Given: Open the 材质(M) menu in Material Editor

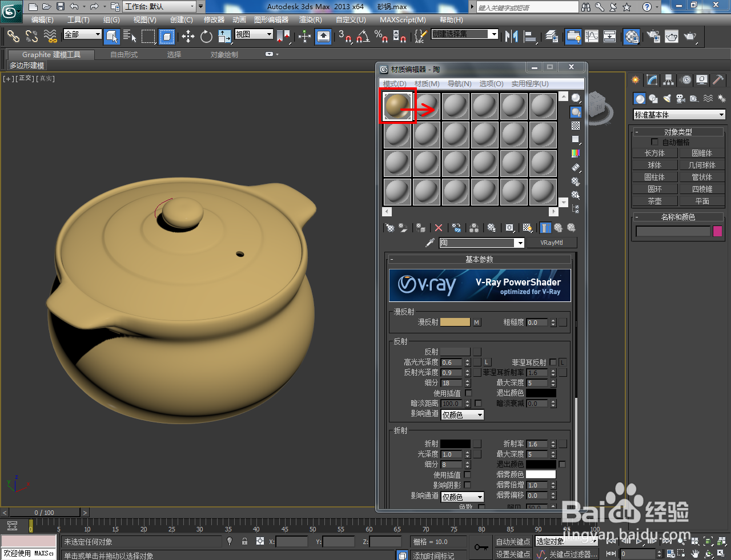Looking at the screenshot, I should coord(427,83).
